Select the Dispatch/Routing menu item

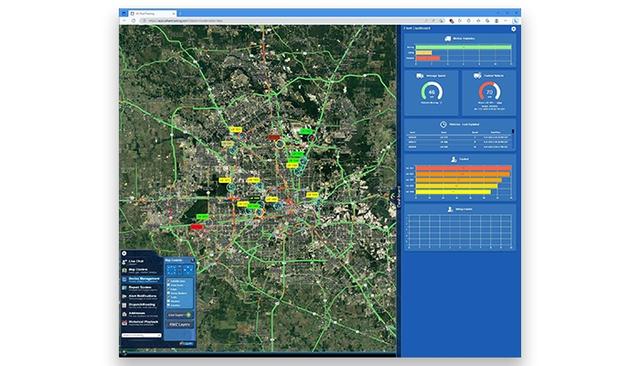(x=141, y=305)
